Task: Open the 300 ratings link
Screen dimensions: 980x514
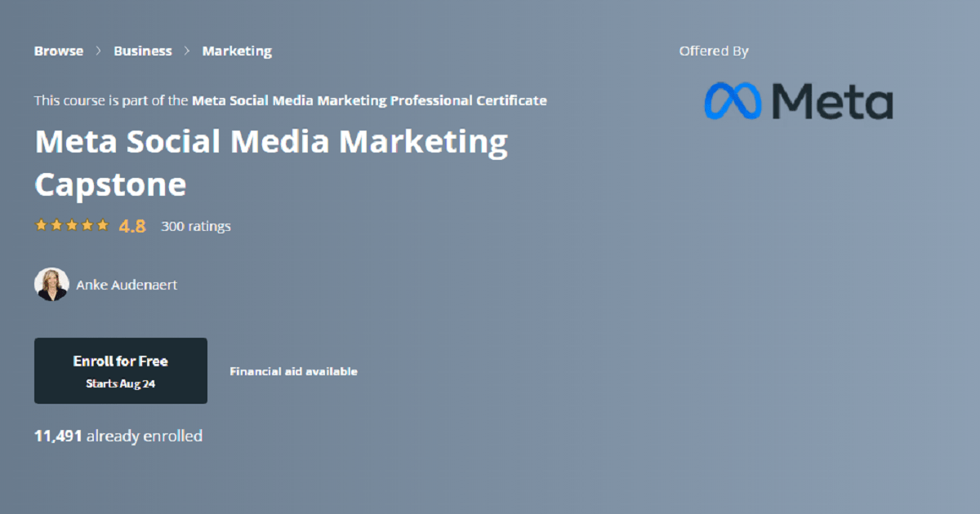Action: coord(196,226)
